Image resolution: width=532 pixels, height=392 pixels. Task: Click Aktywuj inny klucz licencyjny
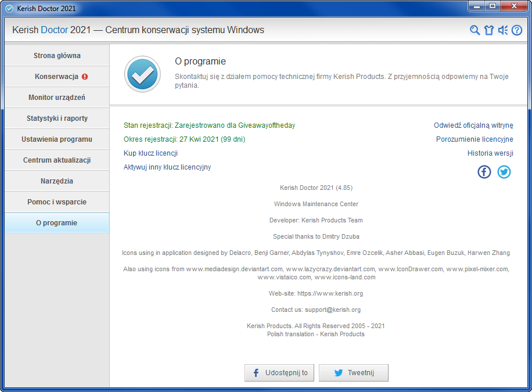click(x=167, y=167)
